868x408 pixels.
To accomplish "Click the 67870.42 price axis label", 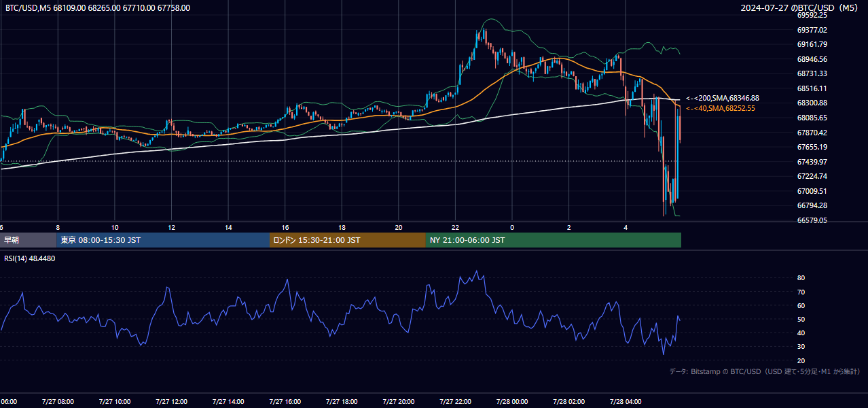I will (812, 133).
